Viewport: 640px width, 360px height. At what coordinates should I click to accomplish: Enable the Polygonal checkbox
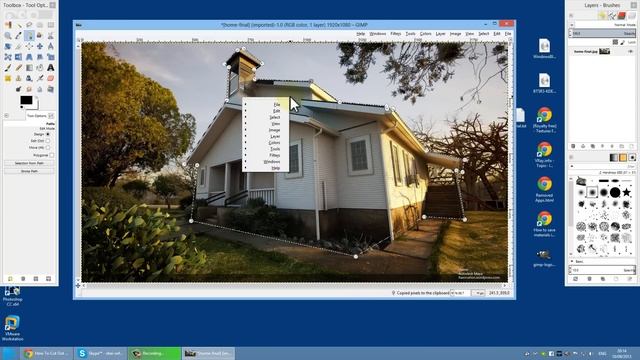[51, 155]
